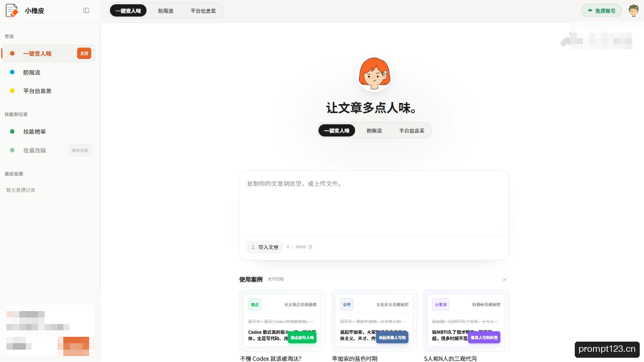Click the 文化长文去模板腔 label
This screenshot has height=362, width=644.
392,305
